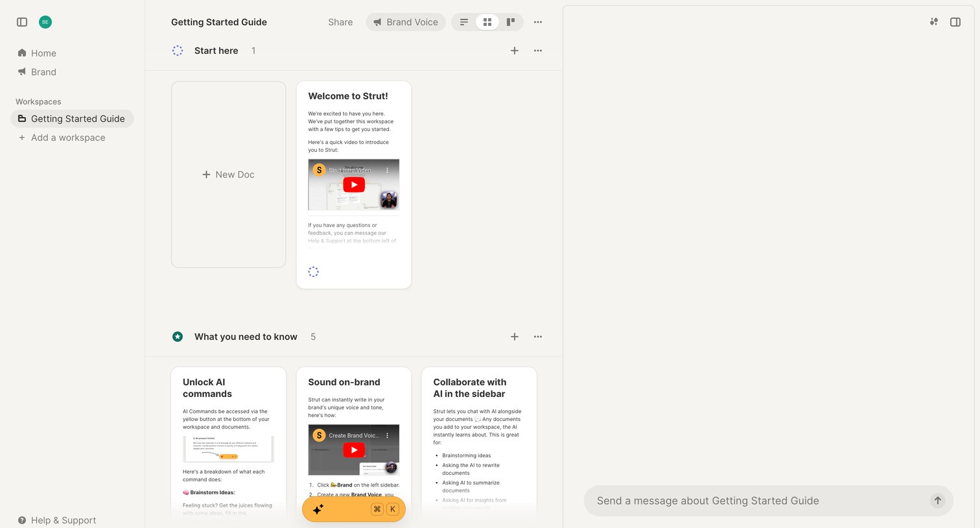Open Help & Support
Viewport: 980px width, 528px height.
[57, 520]
